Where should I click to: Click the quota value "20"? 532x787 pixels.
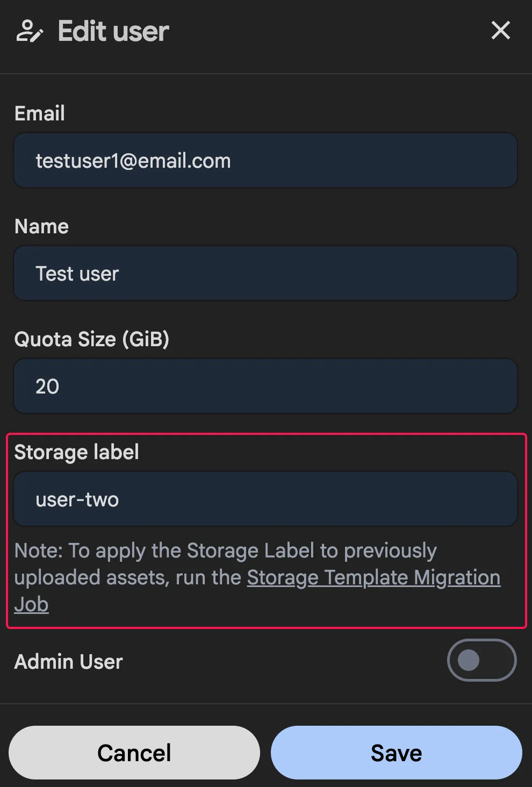(47, 387)
